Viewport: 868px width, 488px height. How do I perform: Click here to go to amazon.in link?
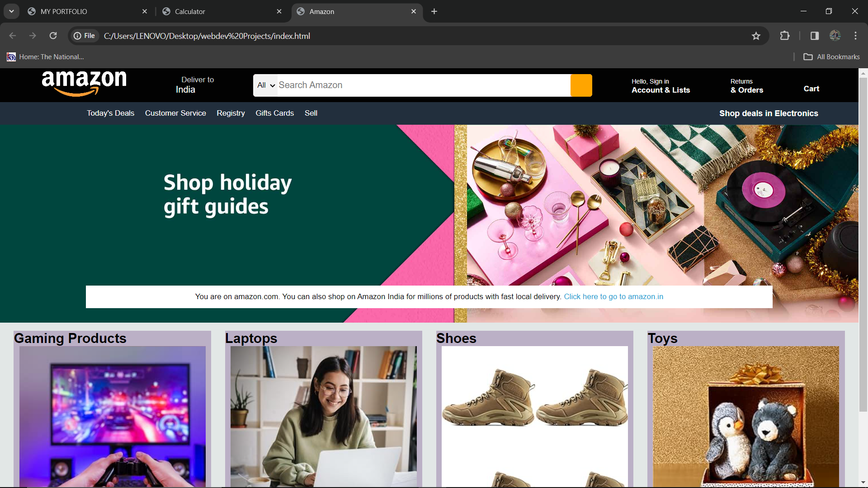(x=613, y=296)
